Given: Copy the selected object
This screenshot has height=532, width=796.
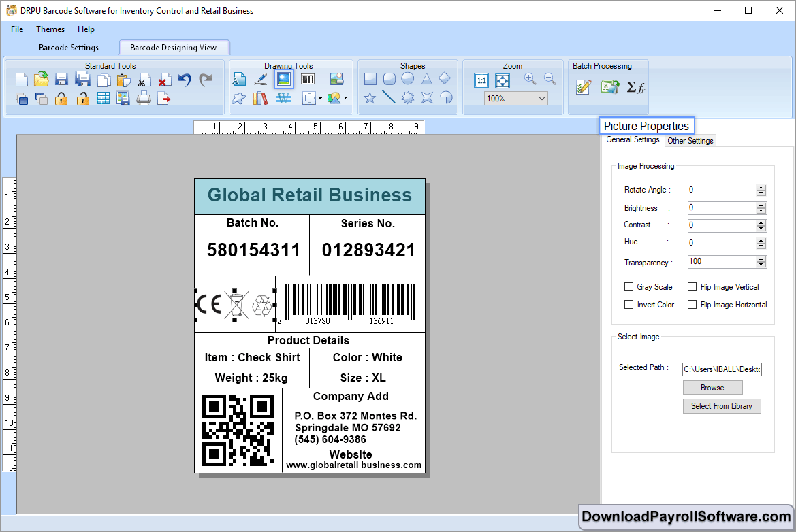Looking at the screenshot, I should pyautogui.click(x=104, y=80).
